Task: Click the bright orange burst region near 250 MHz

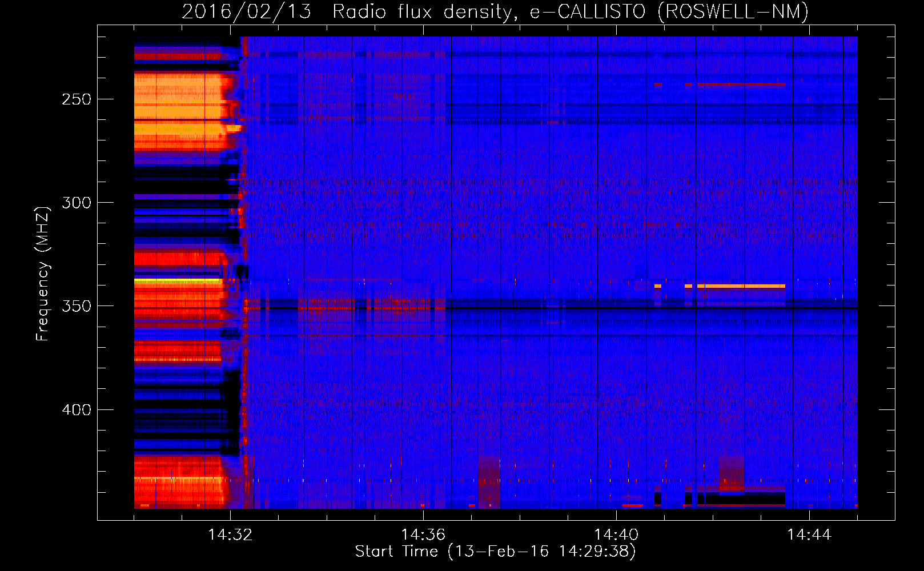Action: pos(178,111)
